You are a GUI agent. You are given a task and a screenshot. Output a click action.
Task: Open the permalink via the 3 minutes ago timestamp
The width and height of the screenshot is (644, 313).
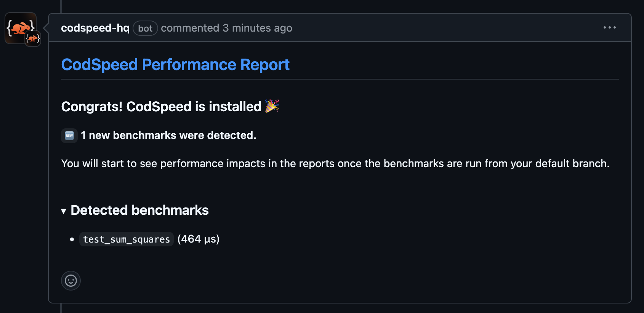point(257,28)
